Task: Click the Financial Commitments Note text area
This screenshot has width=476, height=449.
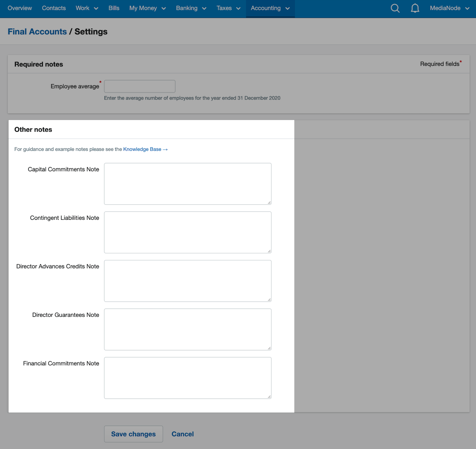Action: 187,378
